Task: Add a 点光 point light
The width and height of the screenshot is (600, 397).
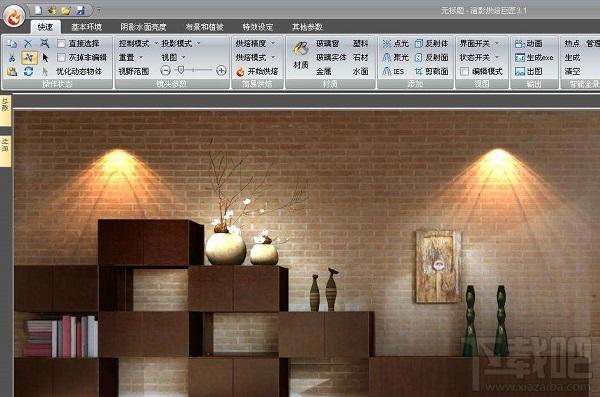Action: 395,44
